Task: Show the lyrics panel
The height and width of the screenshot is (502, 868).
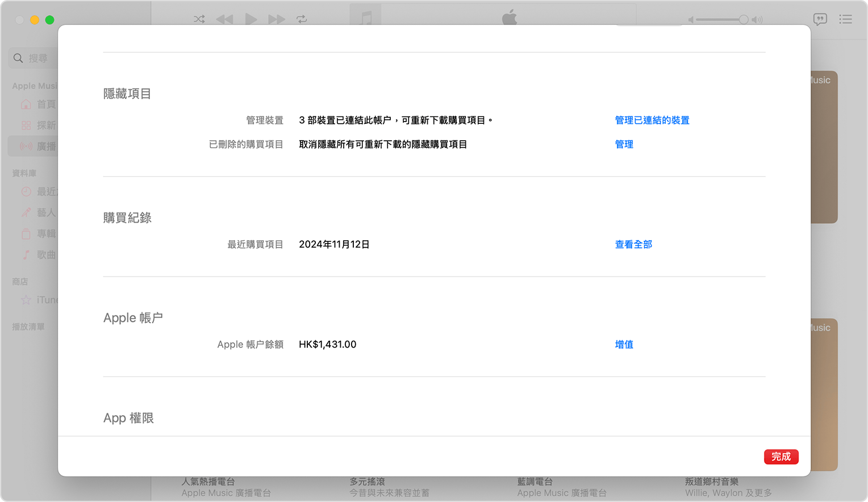Action: pyautogui.click(x=820, y=19)
